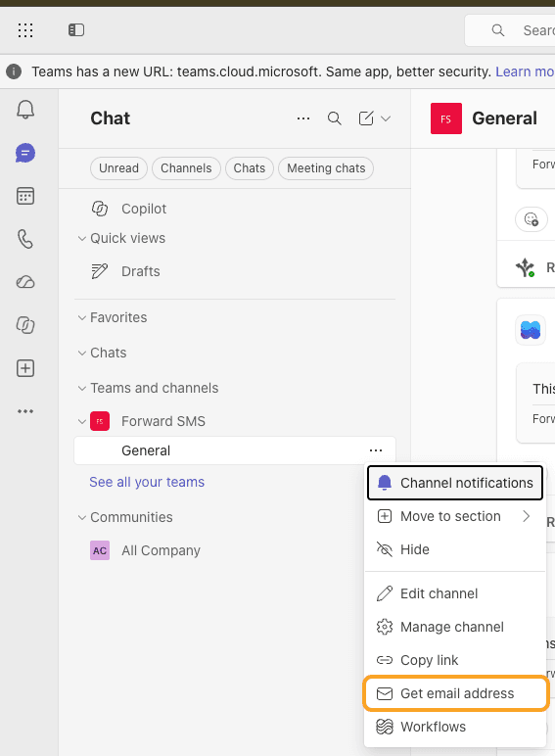The image size is (555, 756).
Task: Start a new chat with compose icon
Action: coord(366,118)
